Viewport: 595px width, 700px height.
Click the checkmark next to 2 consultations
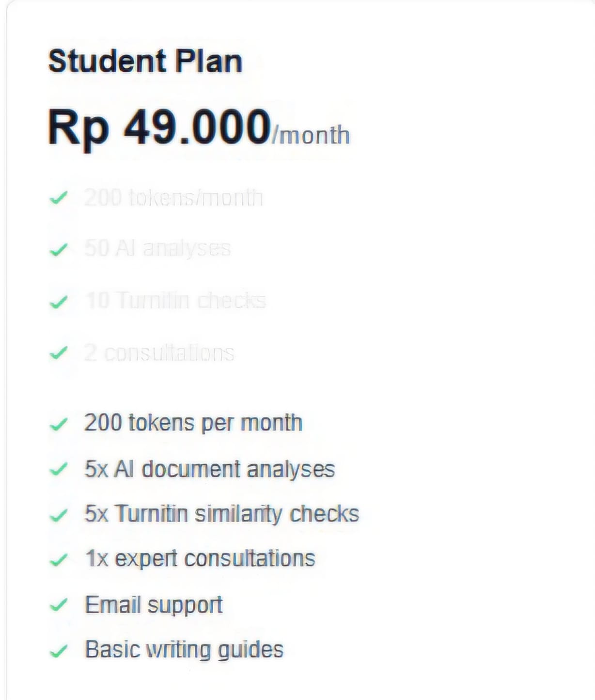pos(58,353)
